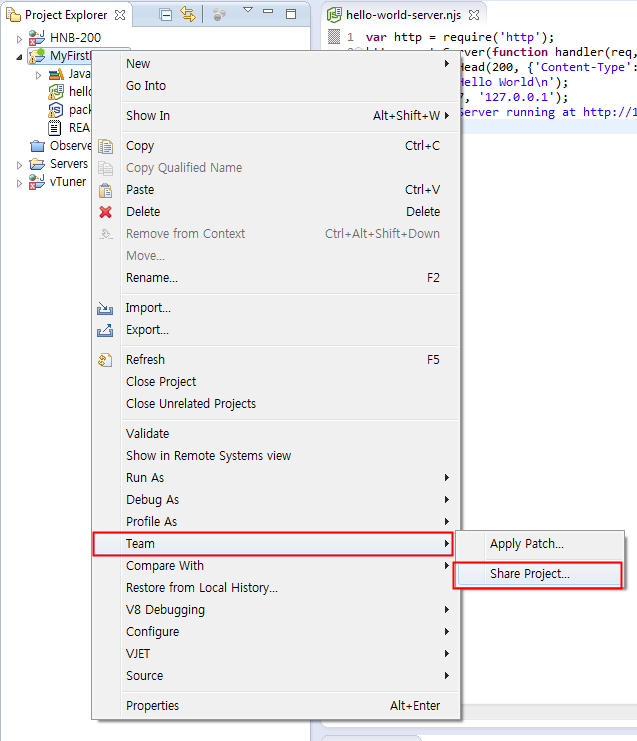Click the Java resources library icon

[56, 74]
